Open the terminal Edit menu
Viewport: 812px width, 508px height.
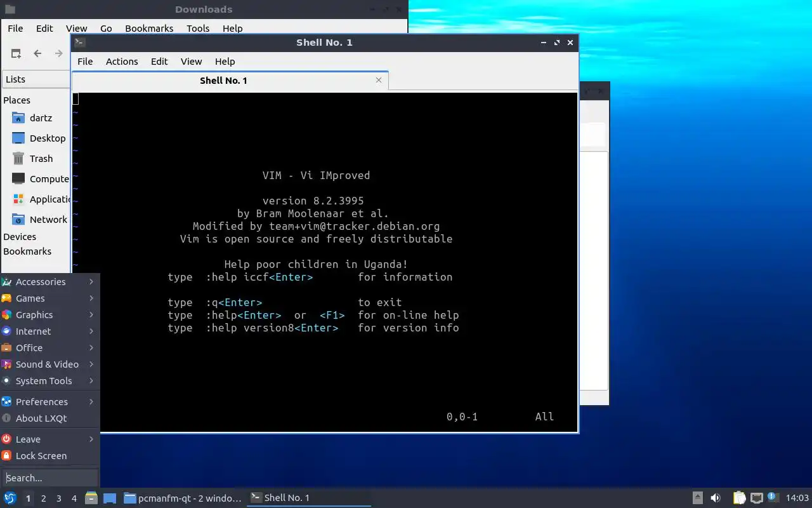tap(159, 62)
